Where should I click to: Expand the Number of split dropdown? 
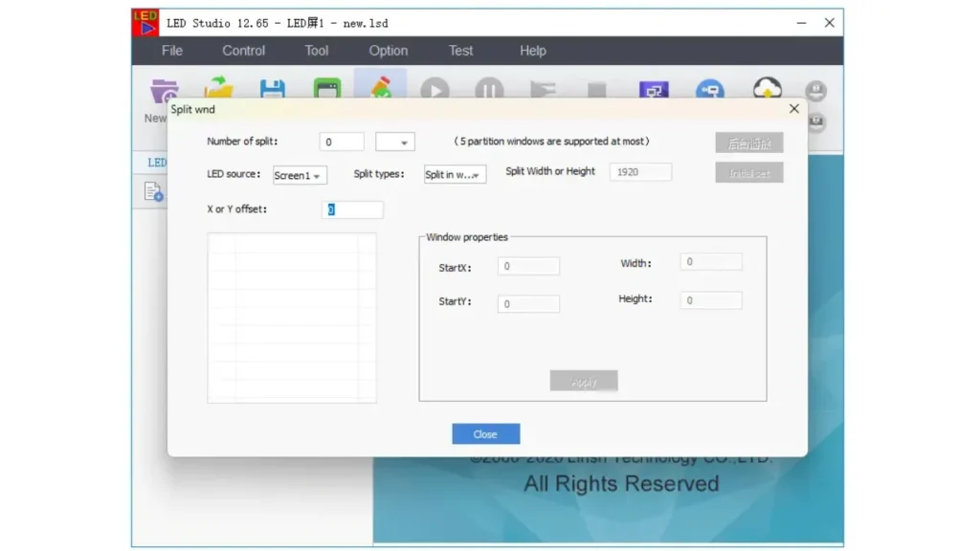pyautogui.click(x=395, y=143)
